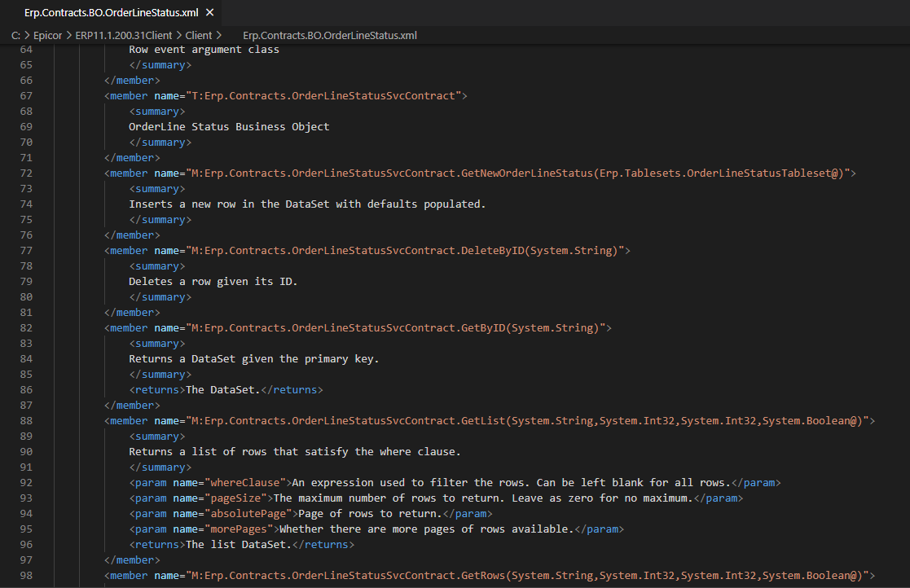Click 'OrderLine Status Business Object' summary text

pyautogui.click(x=229, y=126)
